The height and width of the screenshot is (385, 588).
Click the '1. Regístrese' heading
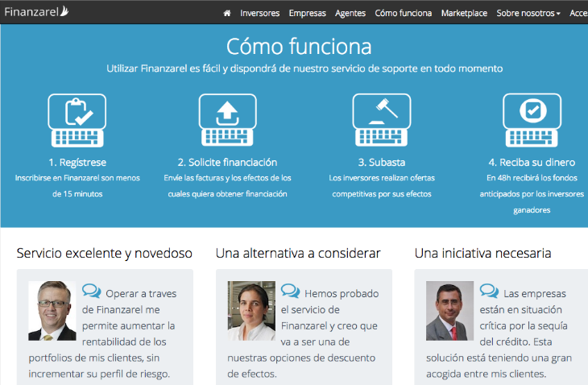click(x=77, y=163)
